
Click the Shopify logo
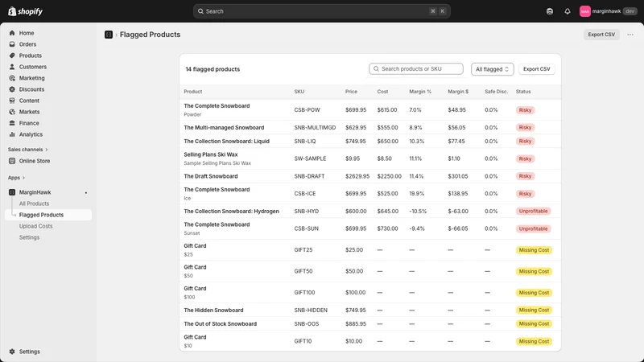click(x=26, y=11)
